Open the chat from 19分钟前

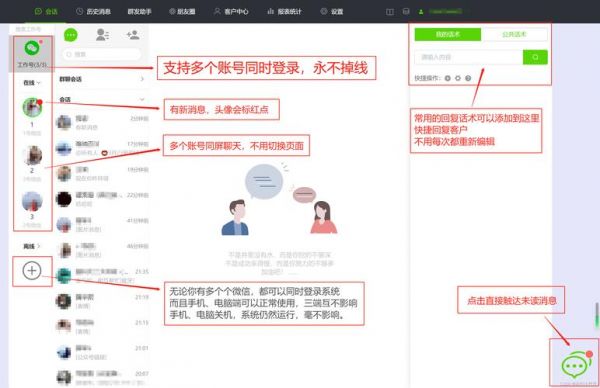[x=102, y=174]
